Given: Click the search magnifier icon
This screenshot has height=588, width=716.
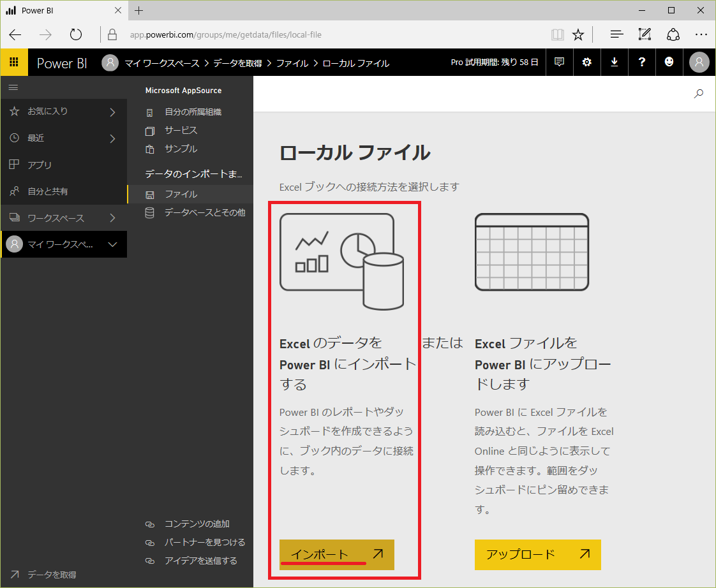Looking at the screenshot, I should coord(699,94).
